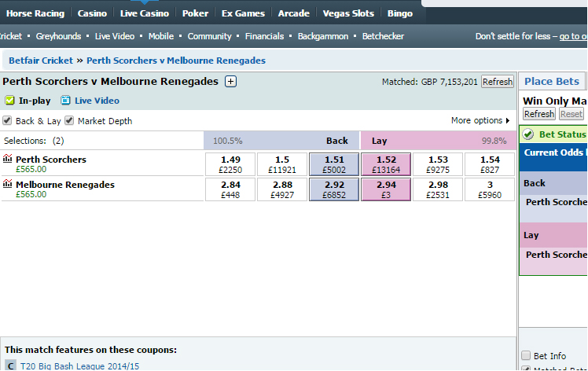Click the go to link in promo banner
The height and width of the screenshot is (371, 588).
tap(573, 36)
